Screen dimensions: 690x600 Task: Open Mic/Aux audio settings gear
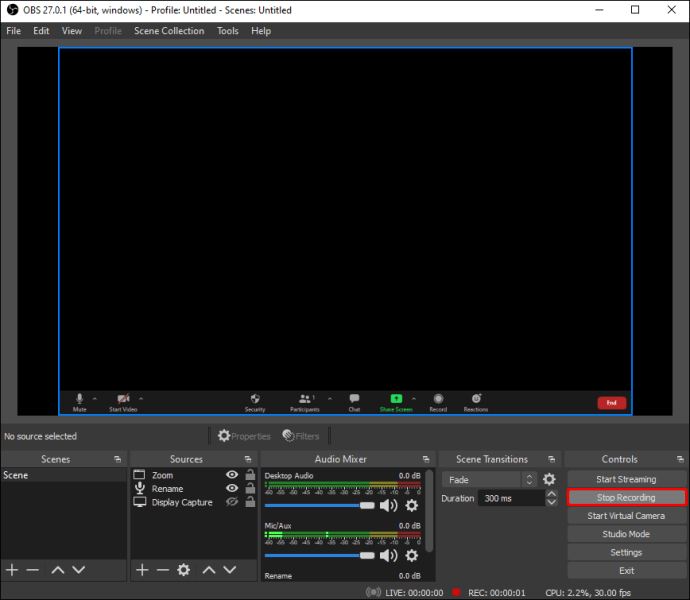coord(411,556)
